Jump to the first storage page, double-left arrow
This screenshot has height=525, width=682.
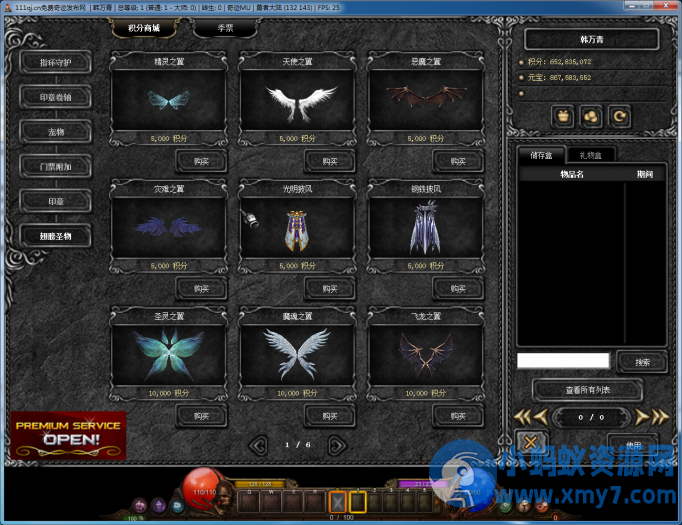pyautogui.click(x=522, y=417)
